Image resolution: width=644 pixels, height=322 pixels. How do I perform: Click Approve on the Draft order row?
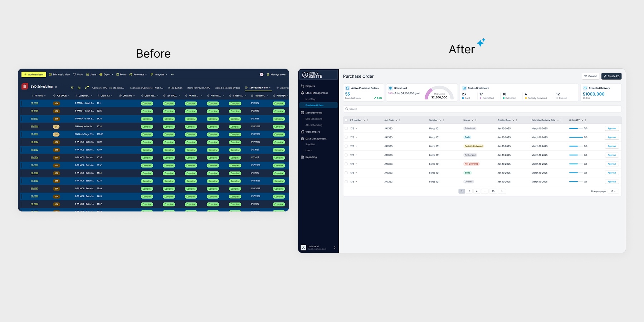coord(612,137)
